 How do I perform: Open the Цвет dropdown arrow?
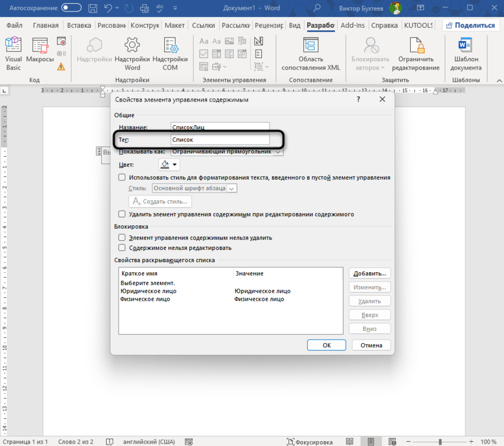pos(174,164)
